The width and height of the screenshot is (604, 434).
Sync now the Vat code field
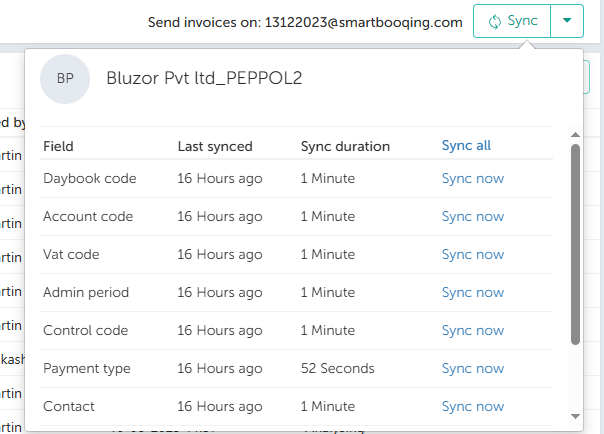pos(472,255)
